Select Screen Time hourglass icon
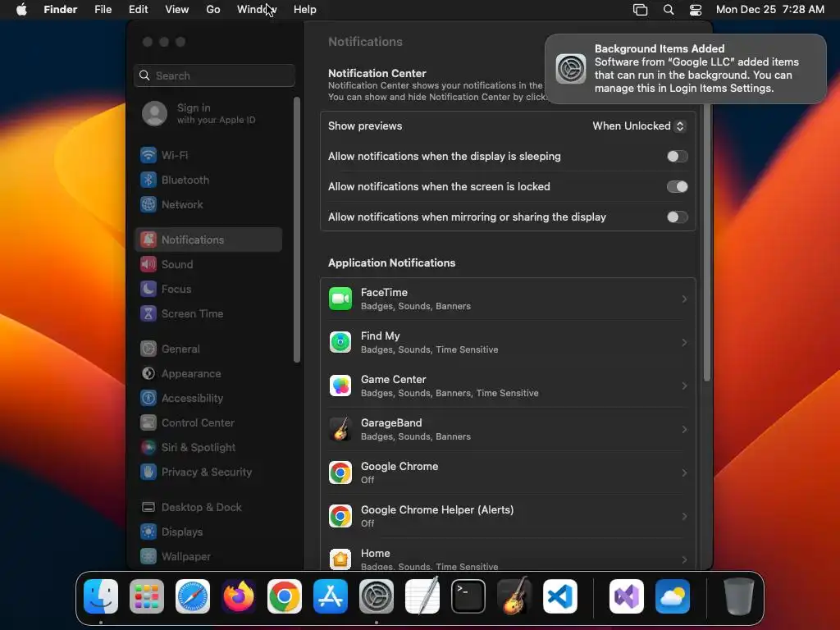The width and height of the screenshot is (840, 630). (148, 313)
